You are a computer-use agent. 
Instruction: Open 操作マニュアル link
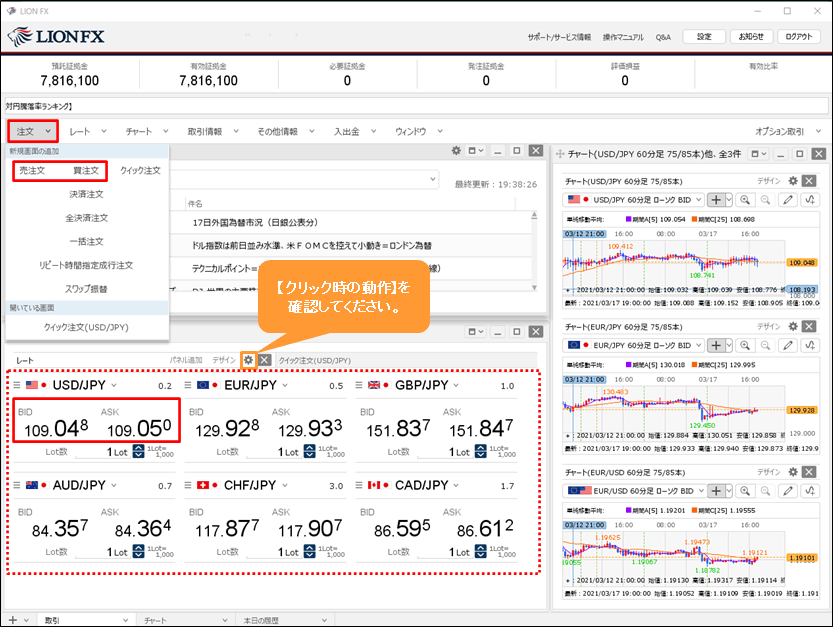(623, 37)
